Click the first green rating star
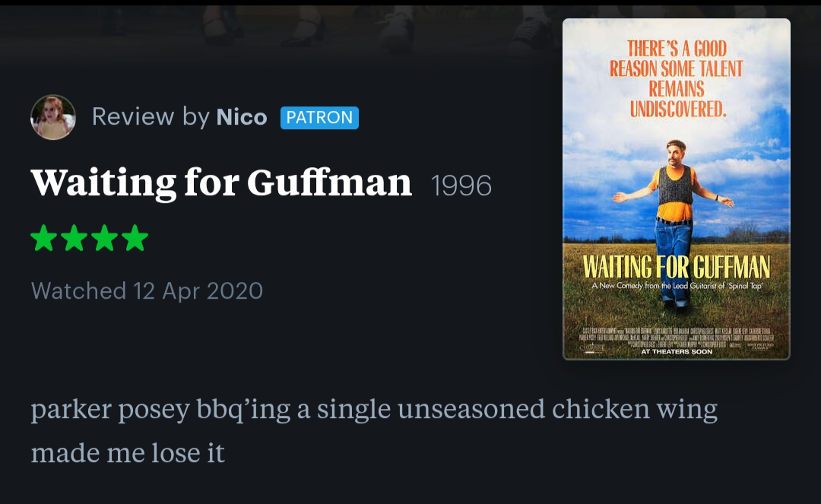The height and width of the screenshot is (504, 821). click(44, 238)
